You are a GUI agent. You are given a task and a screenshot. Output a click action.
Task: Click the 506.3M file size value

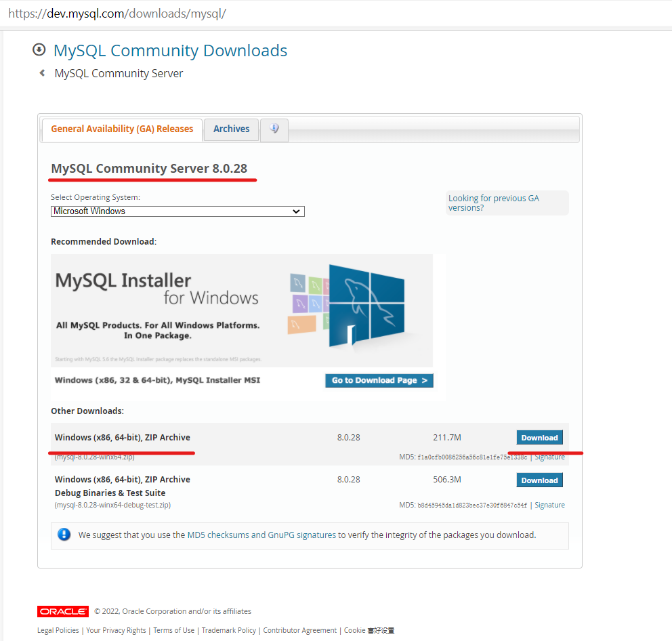pyautogui.click(x=447, y=479)
